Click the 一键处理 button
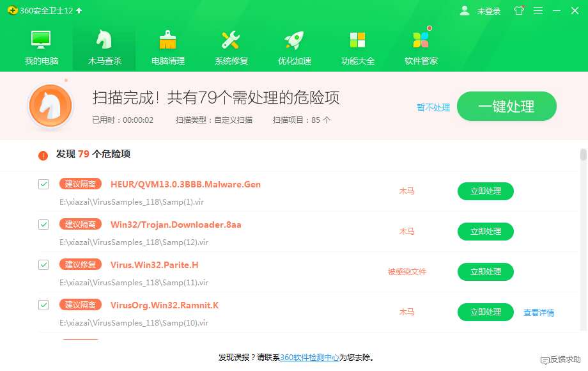588x371 pixels. tap(507, 106)
